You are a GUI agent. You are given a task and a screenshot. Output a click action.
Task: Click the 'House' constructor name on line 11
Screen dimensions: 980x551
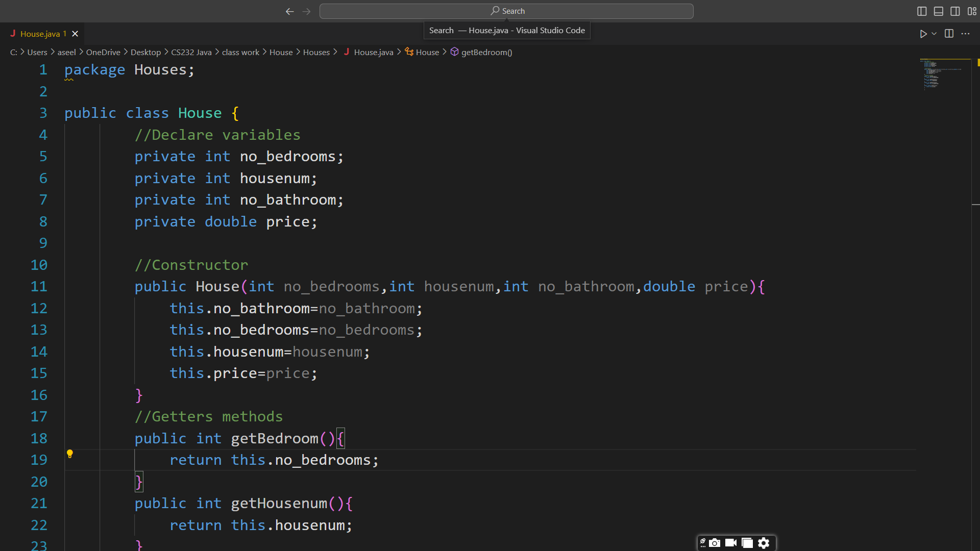(217, 287)
